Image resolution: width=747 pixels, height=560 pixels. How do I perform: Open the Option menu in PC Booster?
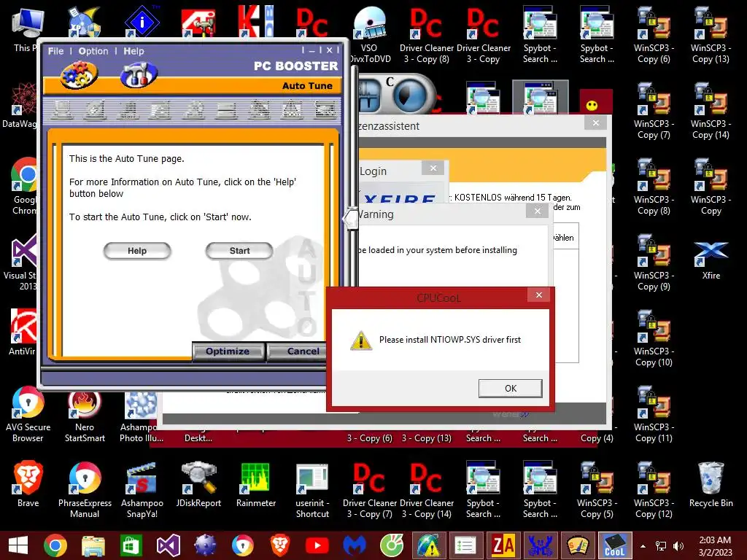93,51
